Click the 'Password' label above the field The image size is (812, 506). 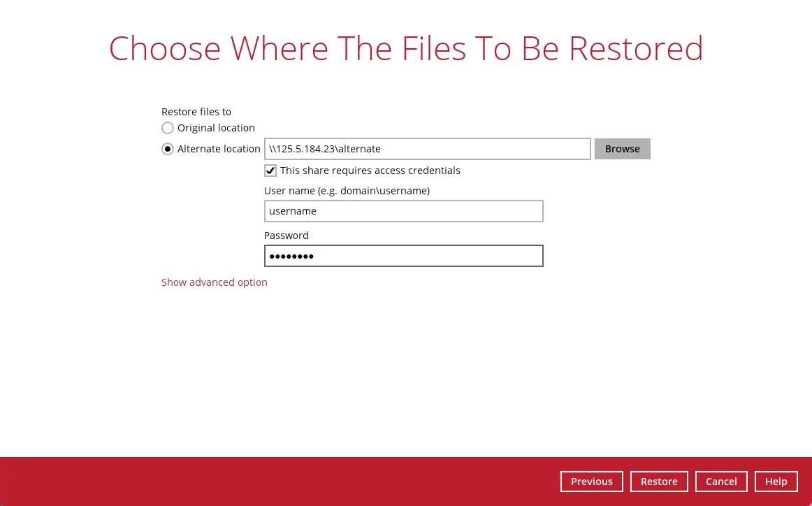[286, 236]
